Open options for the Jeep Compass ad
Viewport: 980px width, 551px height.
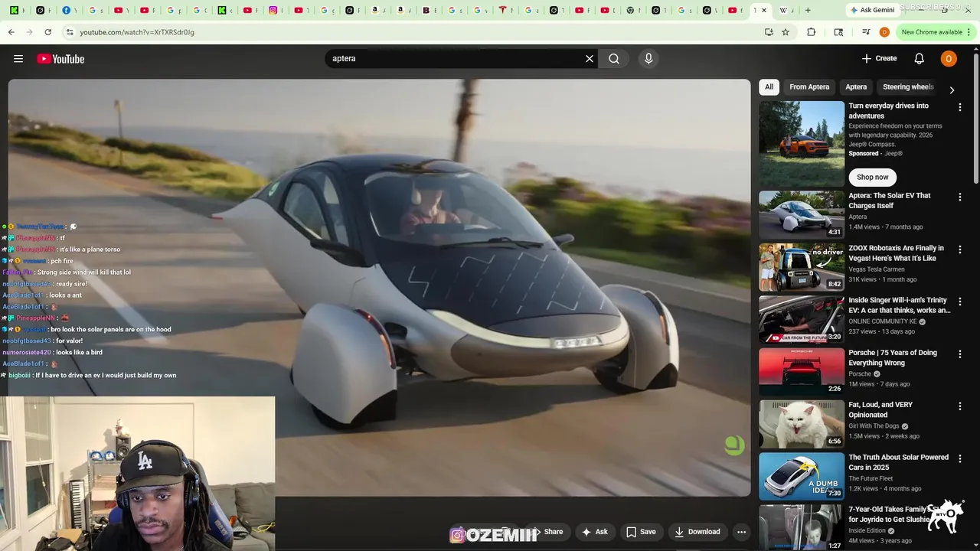click(960, 108)
